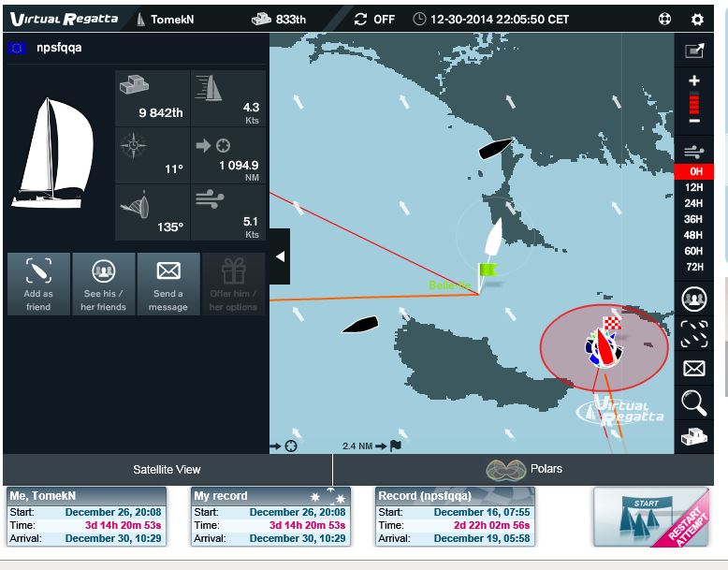The width and height of the screenshot is (728, 570).
Task: Select the 36H wind forecast
Action: point(694,219)
